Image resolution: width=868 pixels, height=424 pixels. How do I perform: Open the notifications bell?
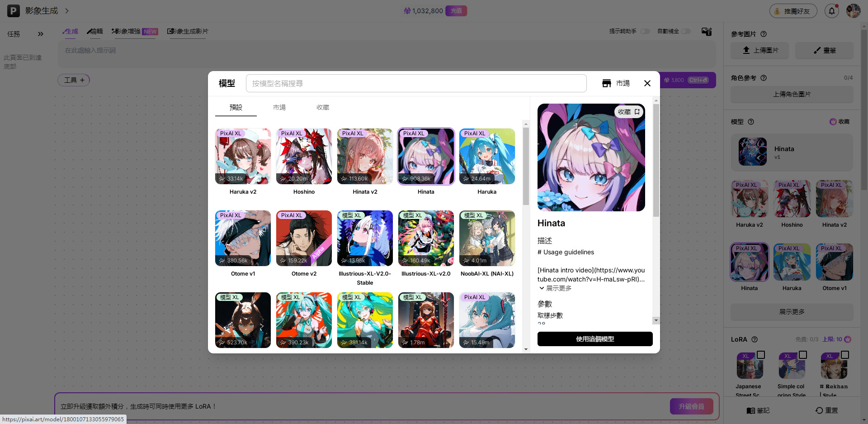coord(832,11)
